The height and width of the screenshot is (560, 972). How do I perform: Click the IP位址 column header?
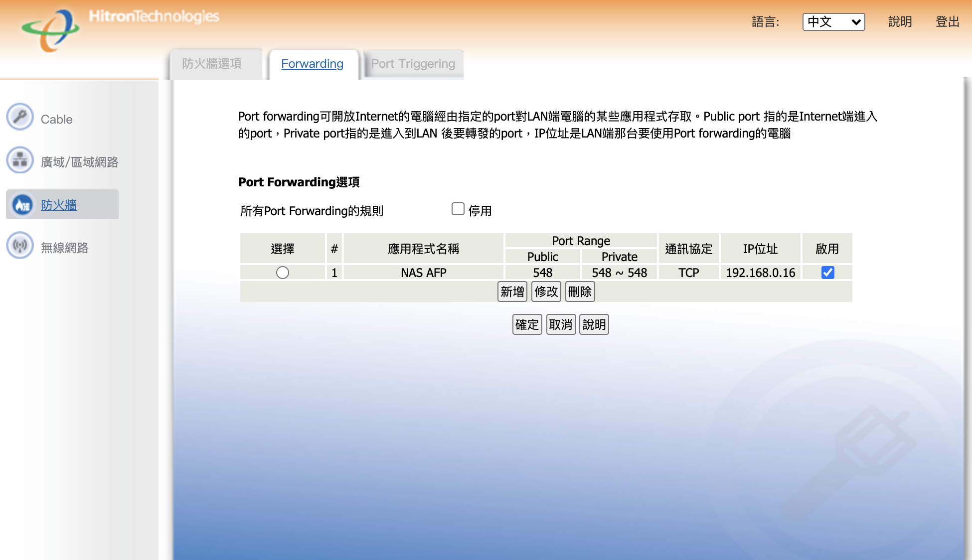[761, 249]
